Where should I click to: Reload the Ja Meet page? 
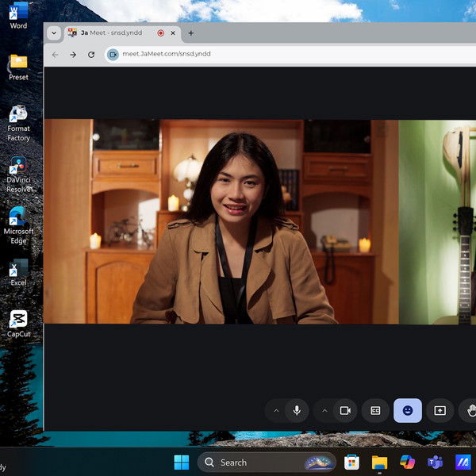91,55
